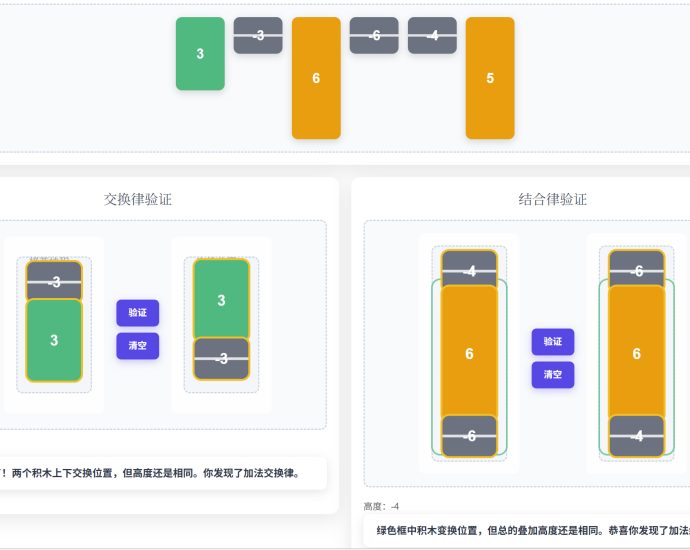Pick the gray -6 block in top tray

(x=374, y=35)
